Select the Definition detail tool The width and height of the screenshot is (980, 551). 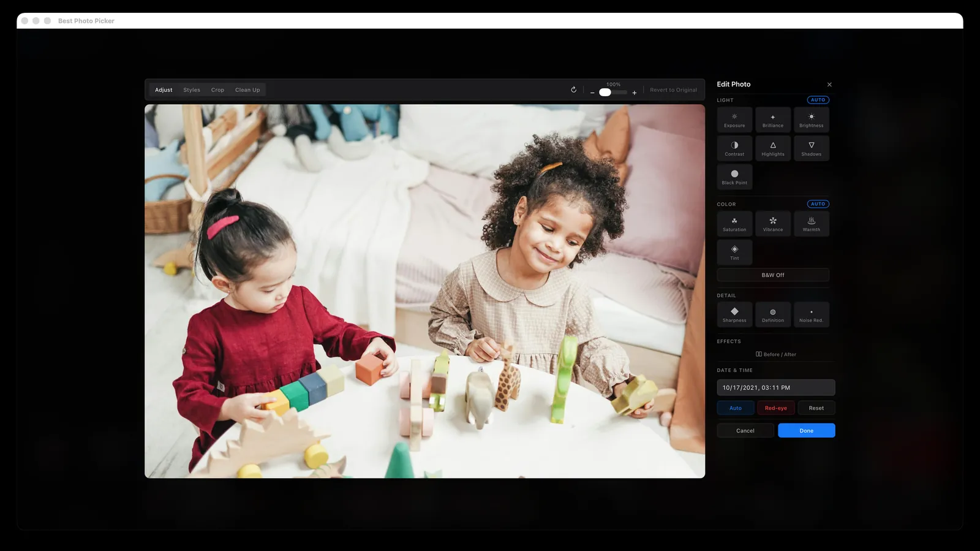click(773, 314)
